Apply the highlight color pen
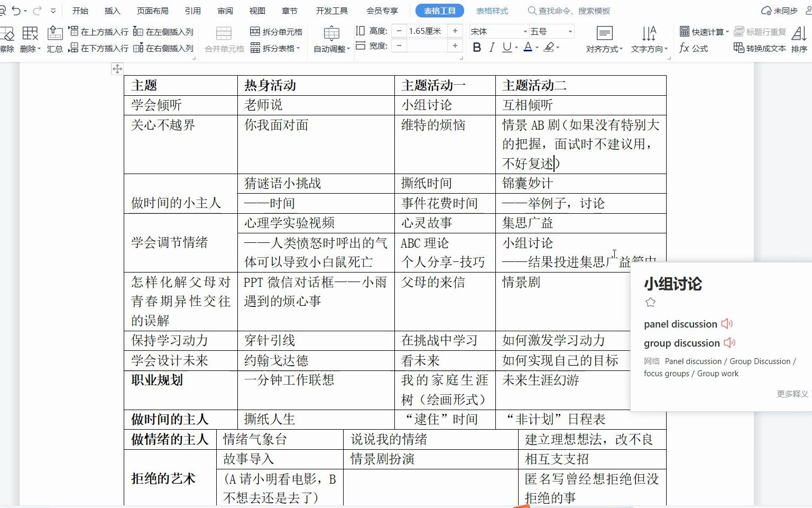 [x=549, y=48]
